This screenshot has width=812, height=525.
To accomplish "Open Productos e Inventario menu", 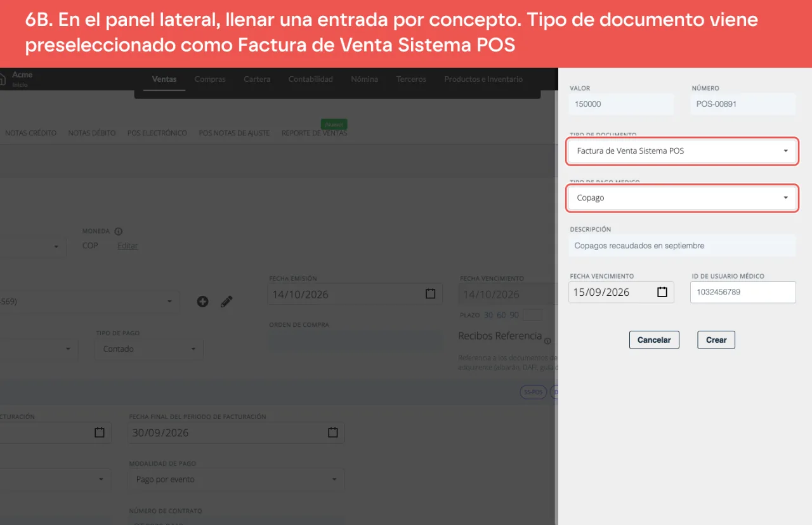I will tap(483, 79).
